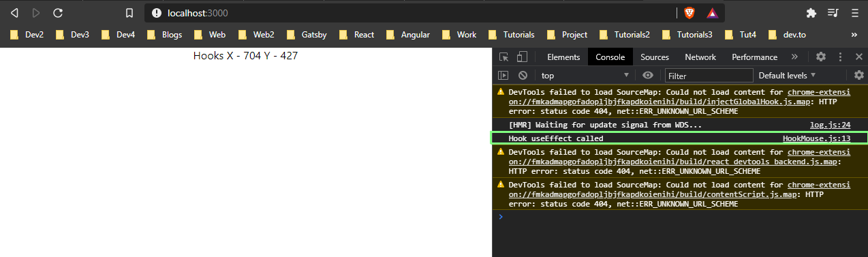Switch to the Sources tab
868x257 pixels.
point(655,57)
